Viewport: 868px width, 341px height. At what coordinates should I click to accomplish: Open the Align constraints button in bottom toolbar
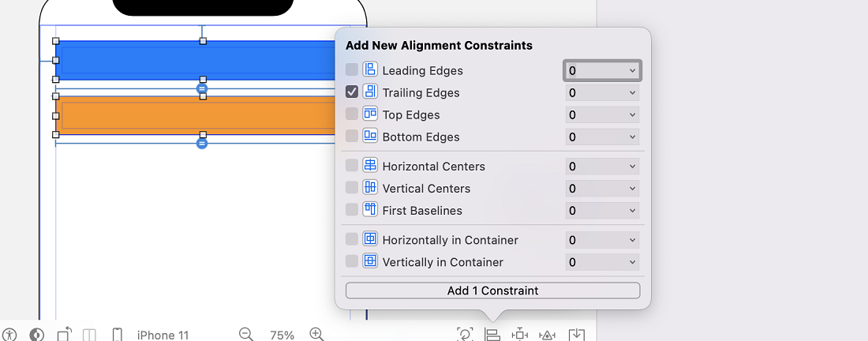(492, 335)
